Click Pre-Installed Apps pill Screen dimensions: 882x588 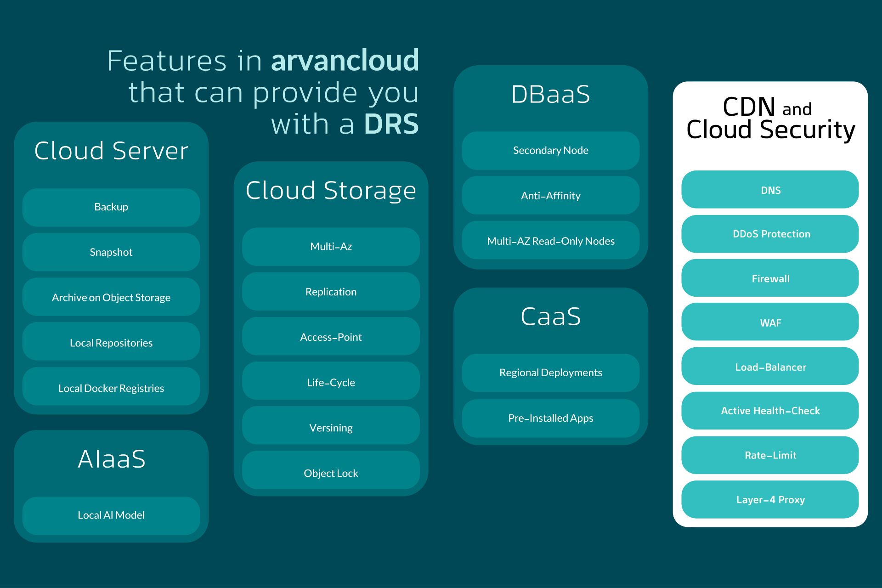550,418
